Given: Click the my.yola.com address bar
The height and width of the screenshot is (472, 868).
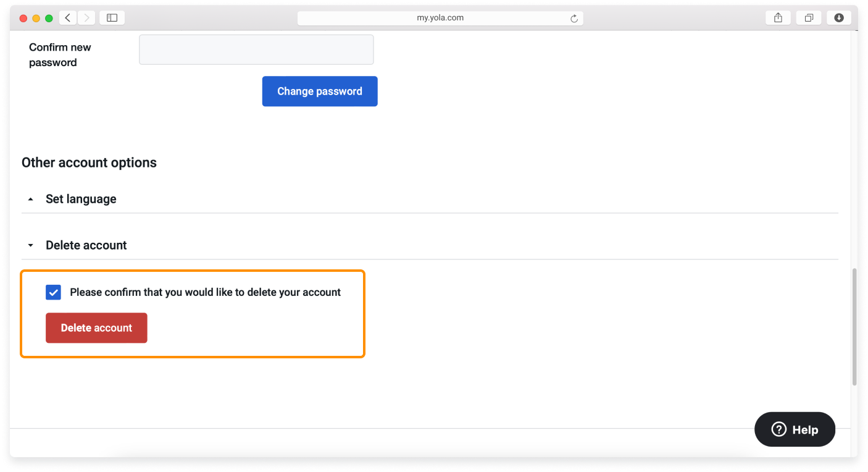Looking at the screenshot, I should (440, 18).
